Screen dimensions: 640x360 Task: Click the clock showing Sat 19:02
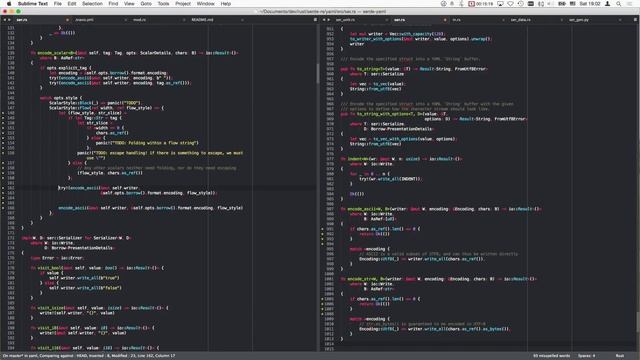coord(590,4)
